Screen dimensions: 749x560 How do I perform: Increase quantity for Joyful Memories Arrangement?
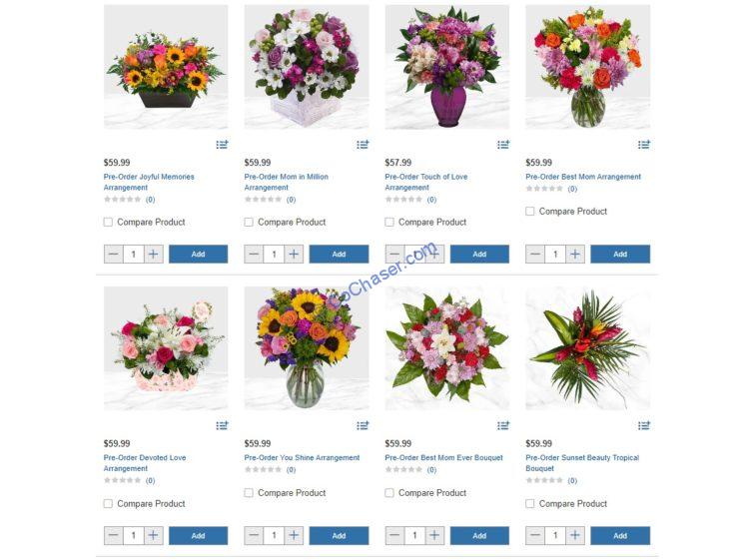click(x=153, y=254)
